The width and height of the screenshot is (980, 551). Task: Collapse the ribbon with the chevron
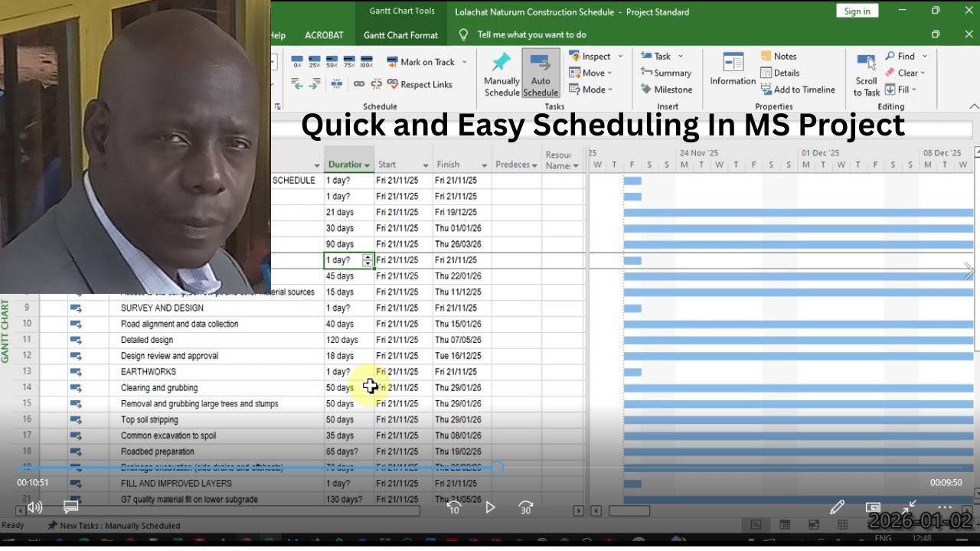974,106
